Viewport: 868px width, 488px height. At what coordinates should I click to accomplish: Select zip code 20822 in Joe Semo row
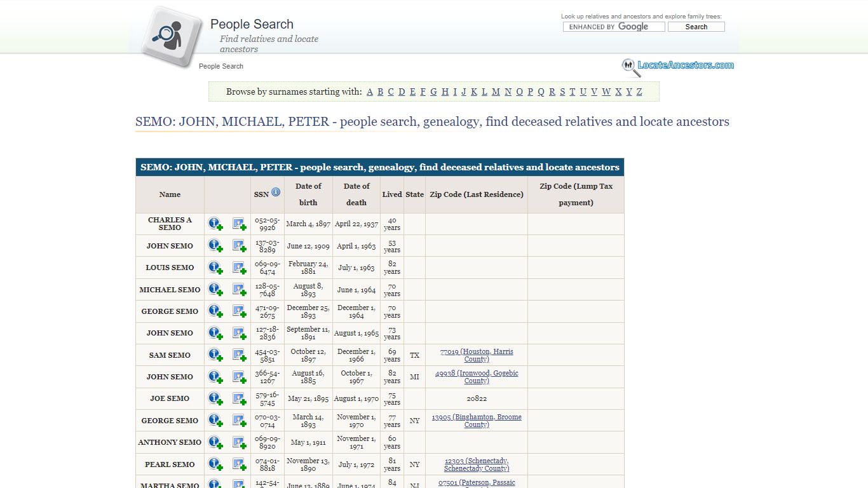[x=477, y=398]
